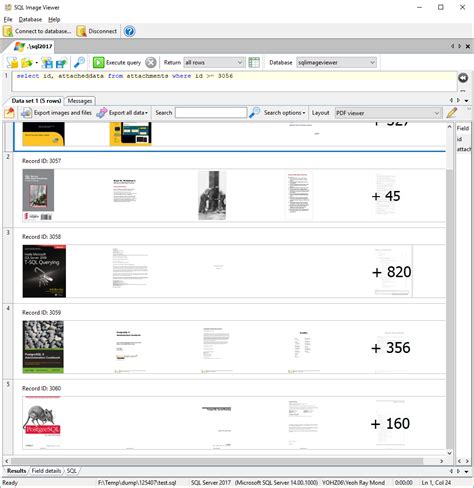Click the magnifier icon in query toolbar

79,62
